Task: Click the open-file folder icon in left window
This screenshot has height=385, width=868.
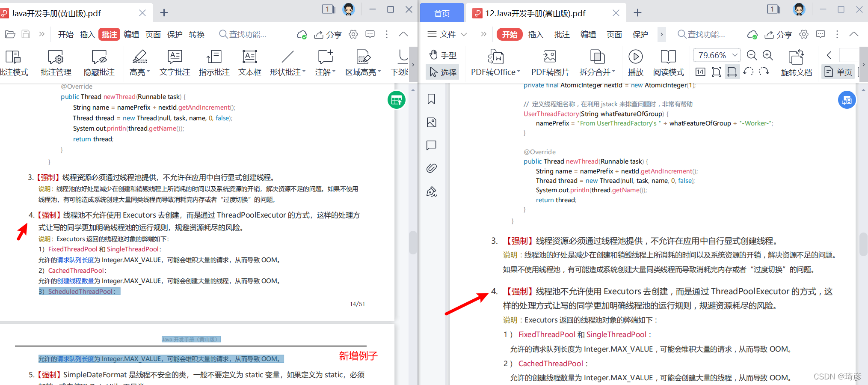Action: click(10, 34)
